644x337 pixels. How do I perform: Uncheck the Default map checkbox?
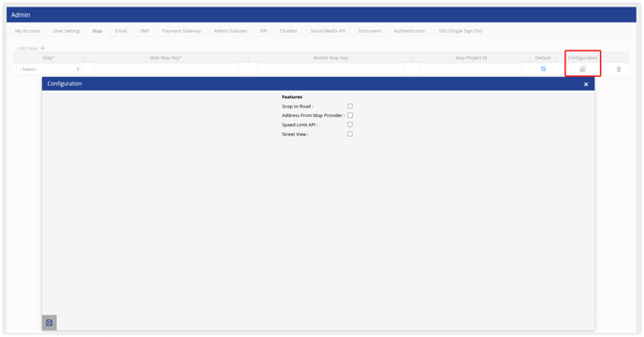(543, 69)
